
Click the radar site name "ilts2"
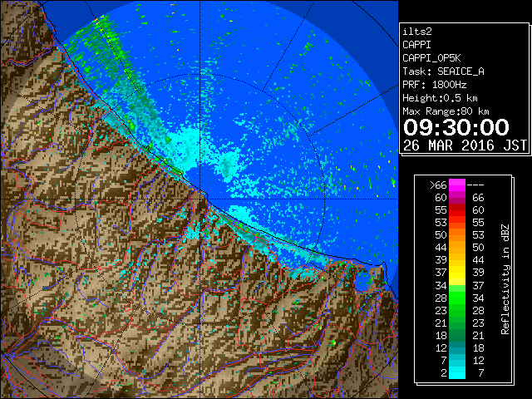pos(417,32)
